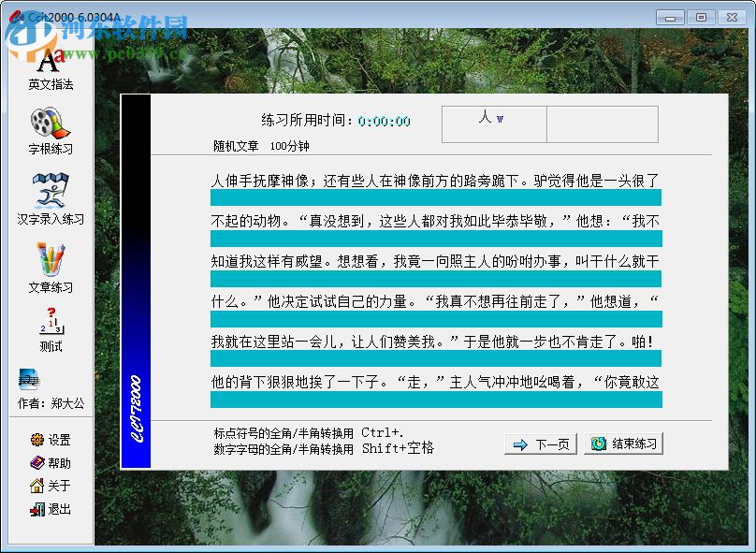
Task: Open 设置 settings with the gear icon
Action: [51, 440]
